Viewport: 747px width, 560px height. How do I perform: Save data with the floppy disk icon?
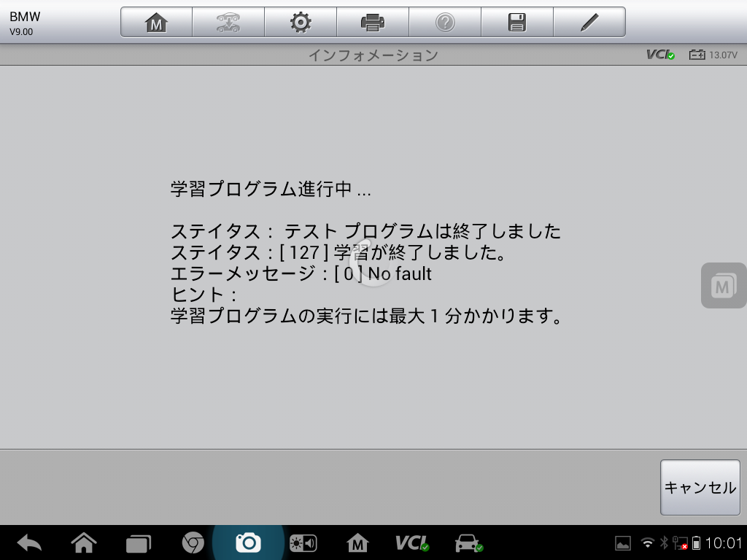516,23
